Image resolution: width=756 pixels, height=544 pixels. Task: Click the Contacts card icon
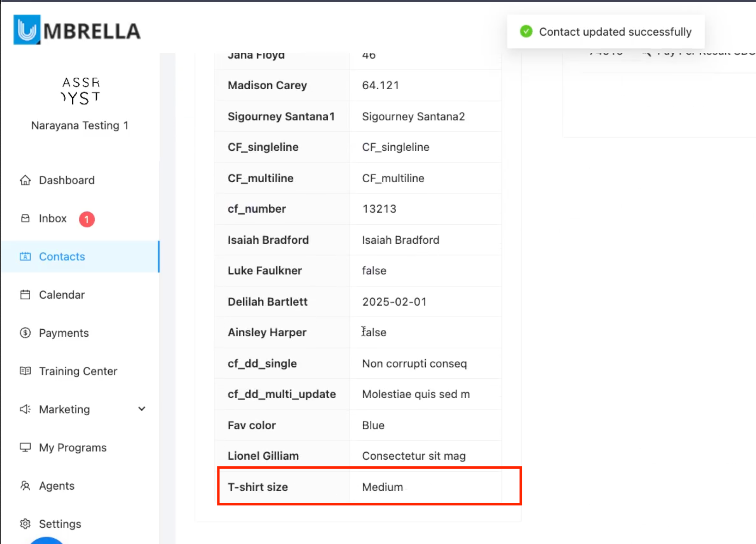25,257
